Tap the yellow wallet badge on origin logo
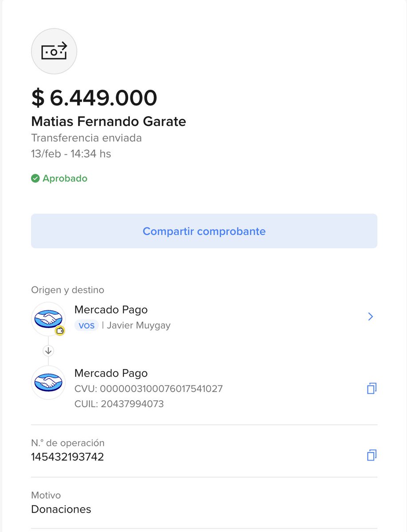Screen dimensions: 407x532 60,330
